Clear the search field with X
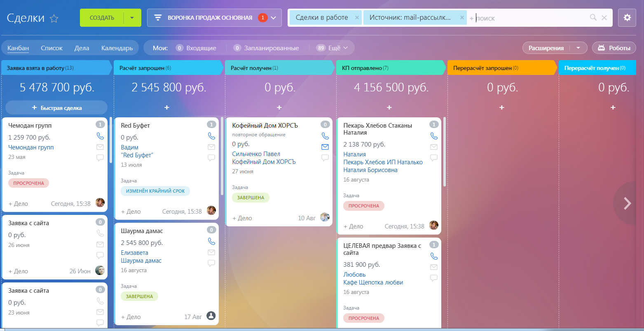 604,17
